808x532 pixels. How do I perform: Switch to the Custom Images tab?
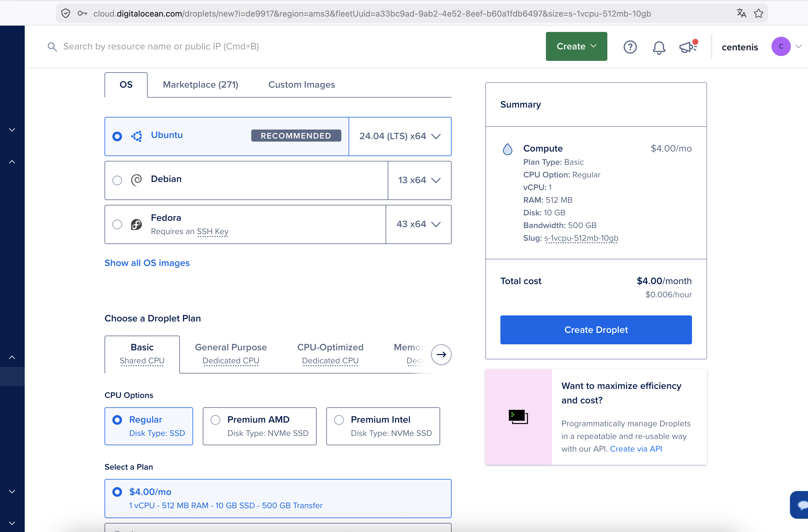click(302, 85)
